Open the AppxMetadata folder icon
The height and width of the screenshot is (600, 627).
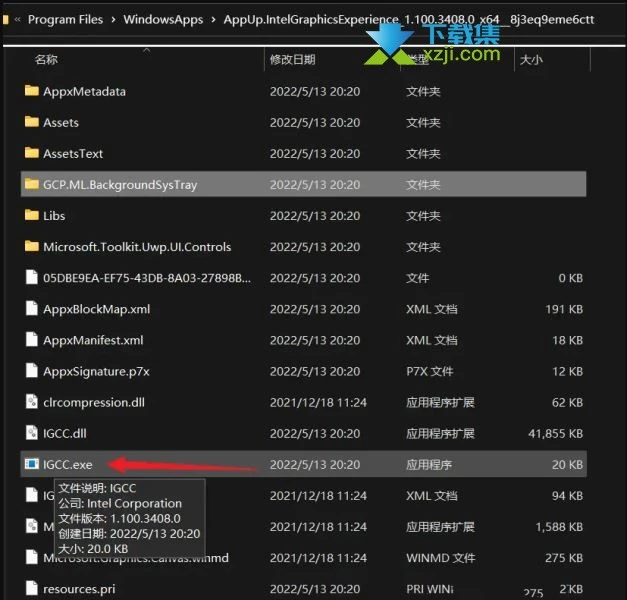pos(32,91)
